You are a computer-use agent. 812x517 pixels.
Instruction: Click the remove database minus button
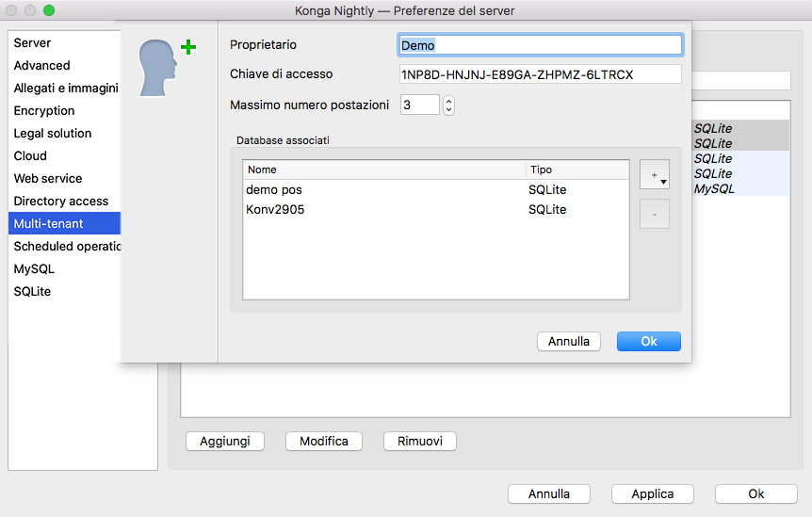(654, 214)
